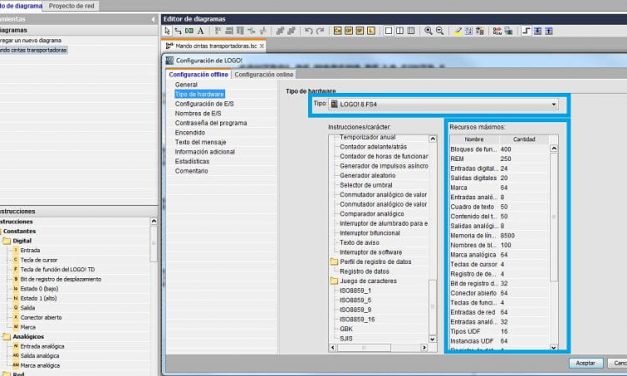Image resolution: width=627 pixels, height=376 pixels.
Task: Click the Salida output constant icon
Action: pos(16,308)
